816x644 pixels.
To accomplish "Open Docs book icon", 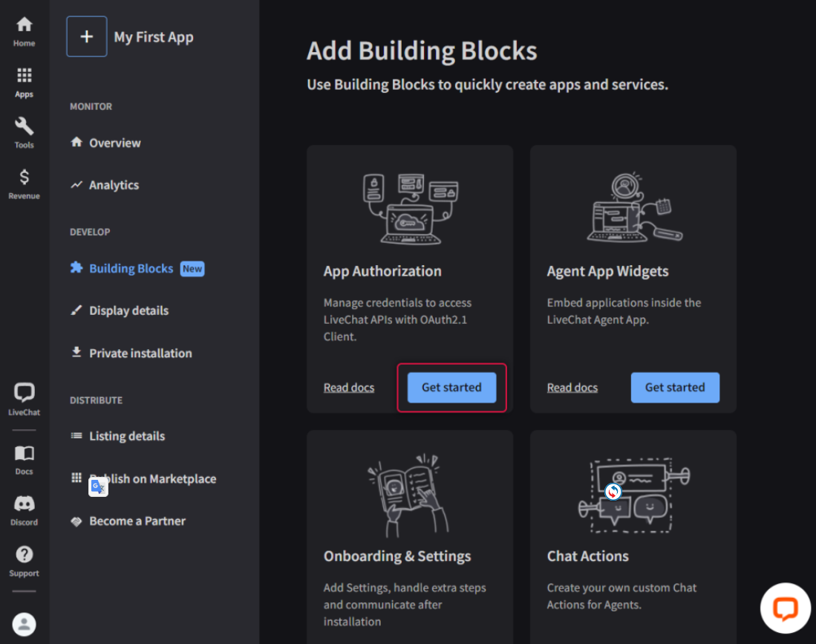I will (x=24, y=459).
